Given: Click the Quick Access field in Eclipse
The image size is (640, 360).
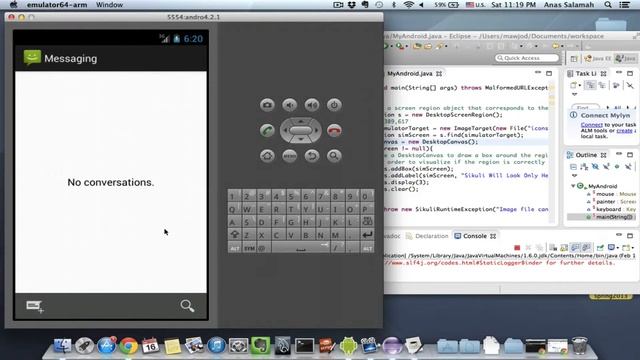Looking at the screenshot, I should coord(527,58).
